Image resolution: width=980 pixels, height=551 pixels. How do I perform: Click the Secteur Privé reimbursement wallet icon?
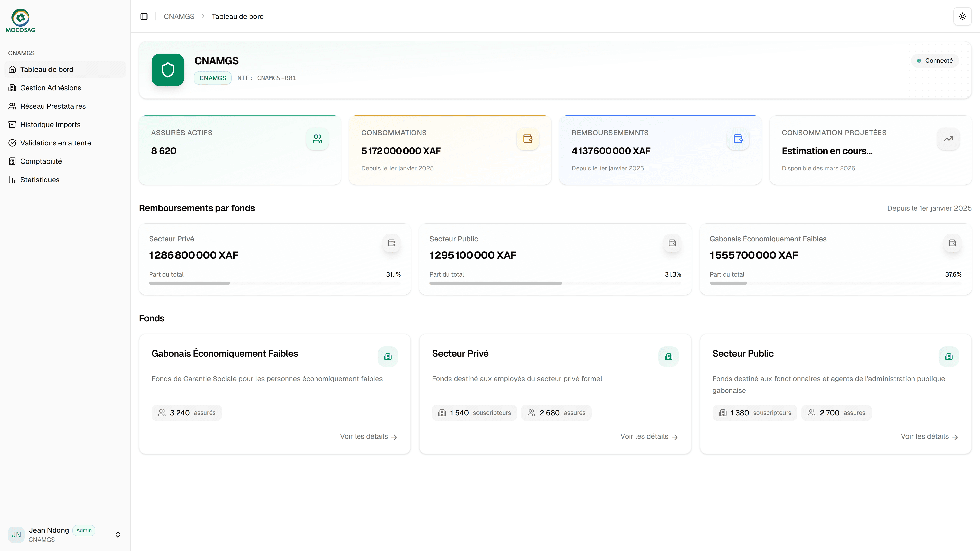point(391,243)
